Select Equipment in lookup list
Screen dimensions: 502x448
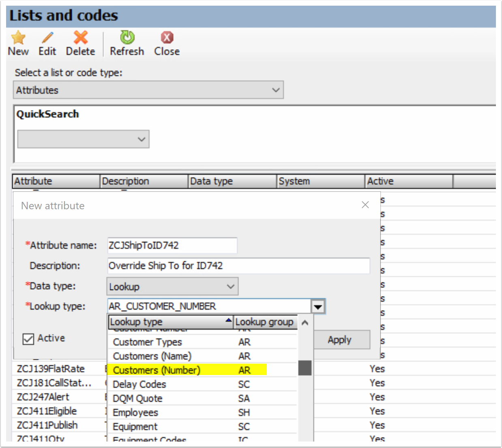click(202, 427)
